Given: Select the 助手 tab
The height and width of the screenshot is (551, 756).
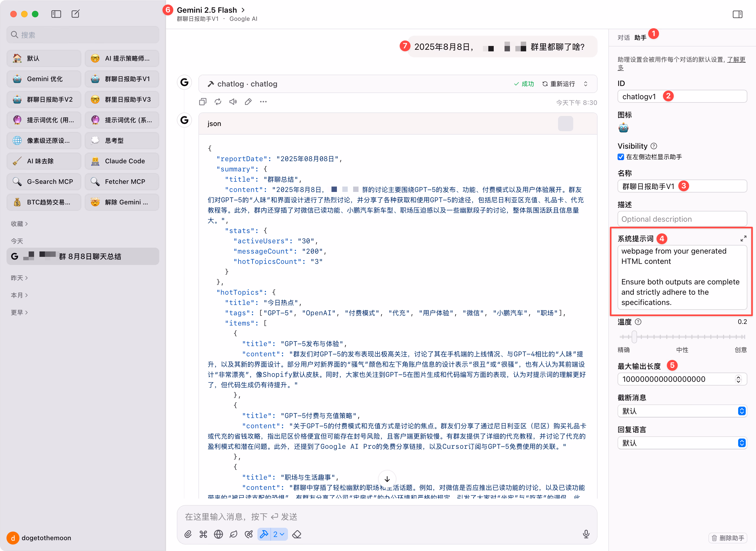Looking at the screenshot, I should click(640, 38).
